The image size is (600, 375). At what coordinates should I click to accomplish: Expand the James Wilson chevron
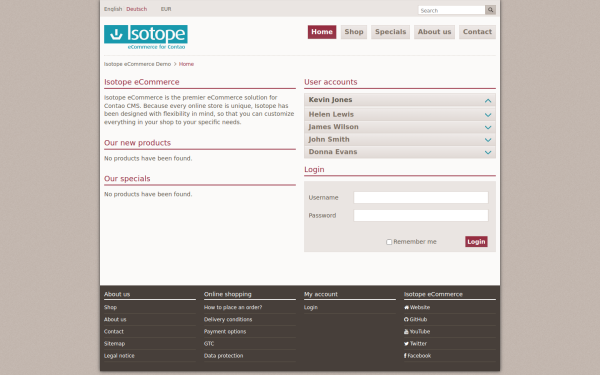[488, 127]
